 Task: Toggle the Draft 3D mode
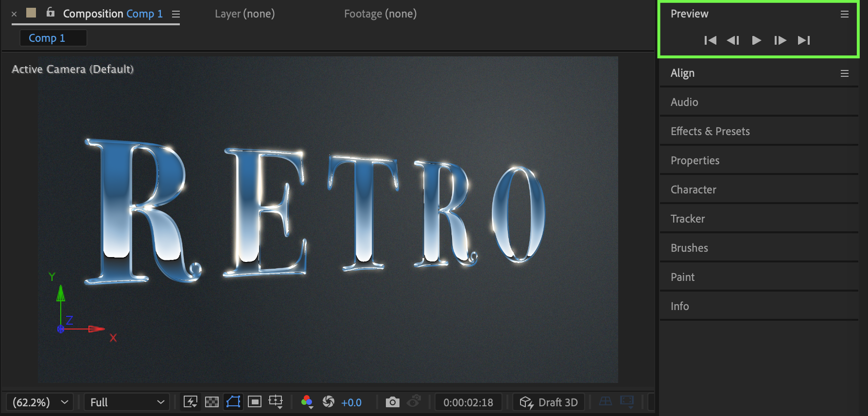(549, 402)
